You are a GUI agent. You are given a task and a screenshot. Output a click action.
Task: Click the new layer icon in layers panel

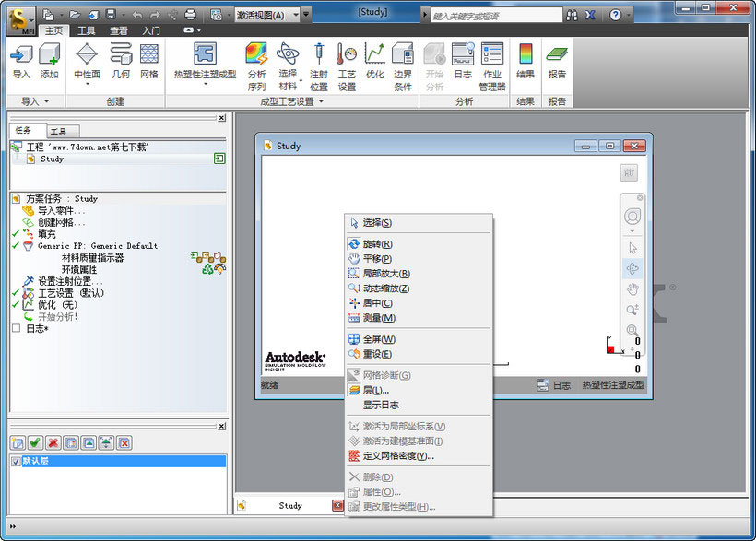pyautogui.click(x=18, y=442)
